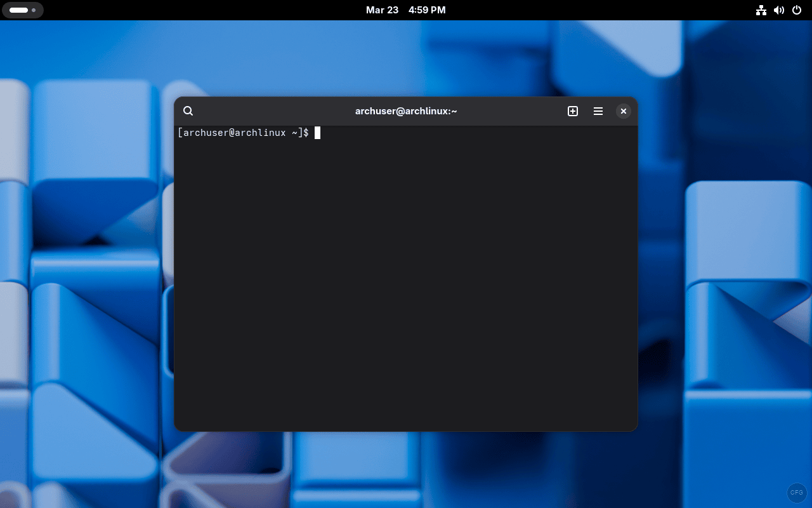Select the archuser@archlinux title bar
Screen dimensions: 812x508
(x=405, y=110)
